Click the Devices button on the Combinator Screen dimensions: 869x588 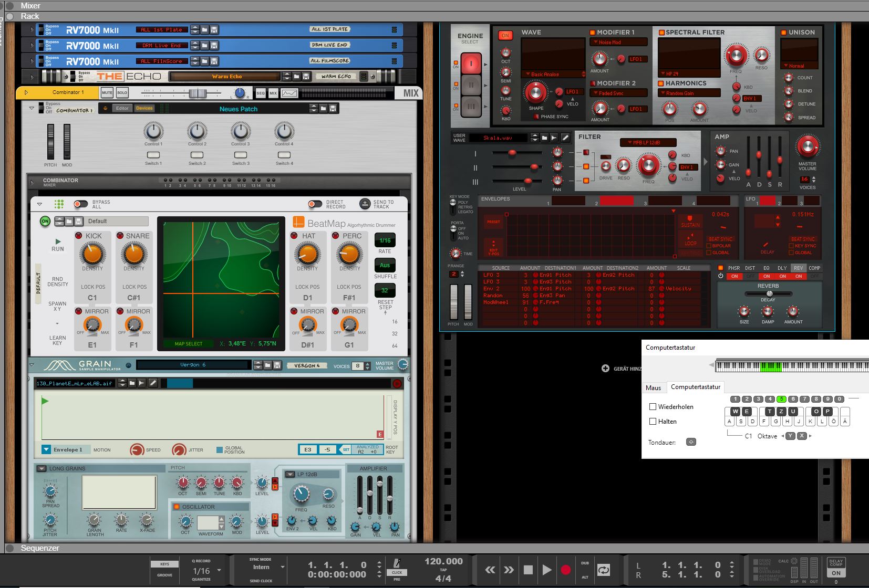coord(144,108)
